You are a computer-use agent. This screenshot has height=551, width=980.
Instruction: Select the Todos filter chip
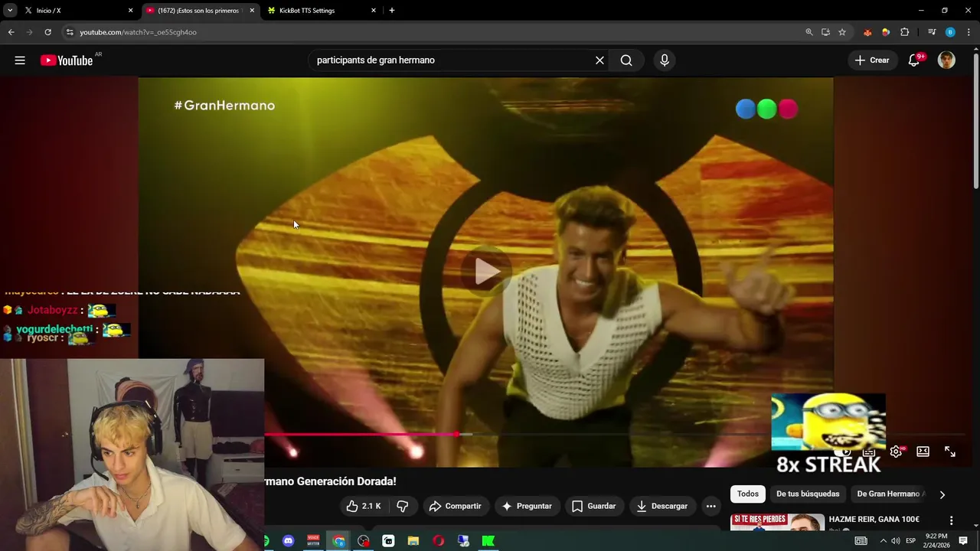748,494
